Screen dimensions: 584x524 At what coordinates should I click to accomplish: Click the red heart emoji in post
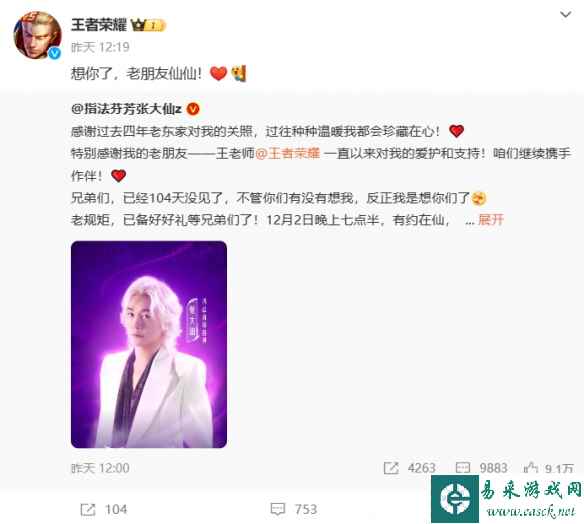(219, 73)
